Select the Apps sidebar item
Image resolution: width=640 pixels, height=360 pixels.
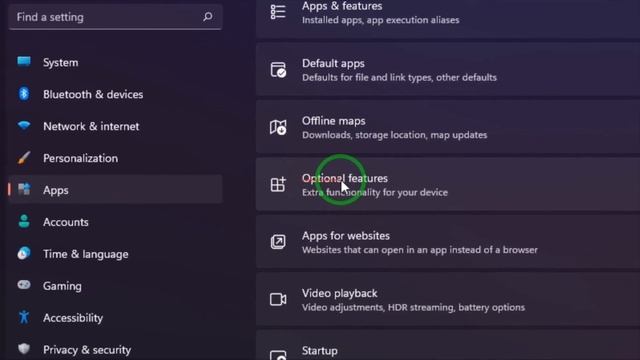[115, 190]
